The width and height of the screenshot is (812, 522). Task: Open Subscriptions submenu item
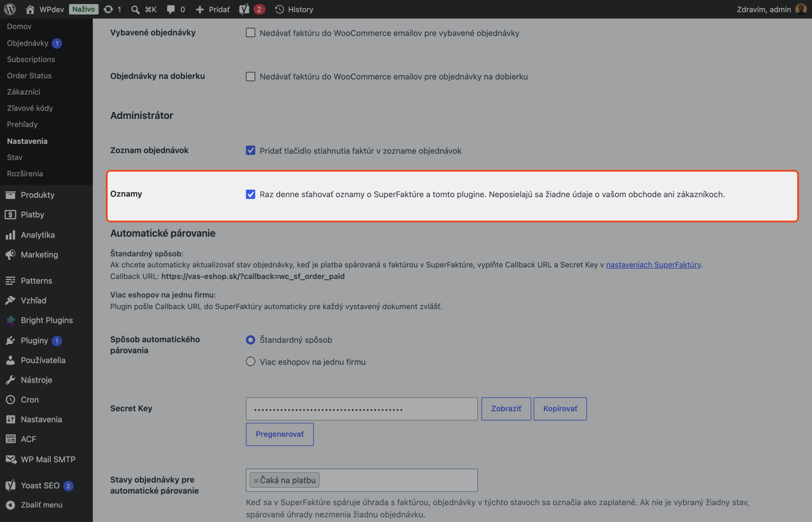[31, 59]
